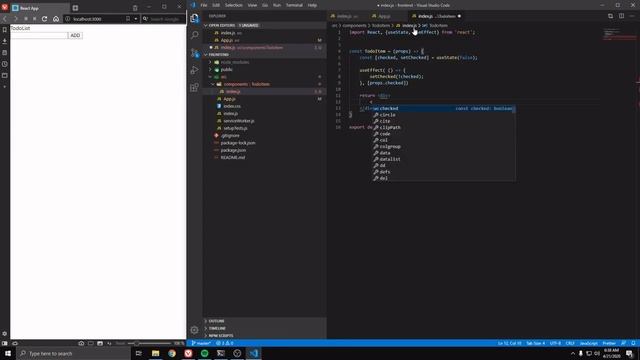Open package.json in the file tree
Screen dimensions: 640x360
(x=233, y=150)
